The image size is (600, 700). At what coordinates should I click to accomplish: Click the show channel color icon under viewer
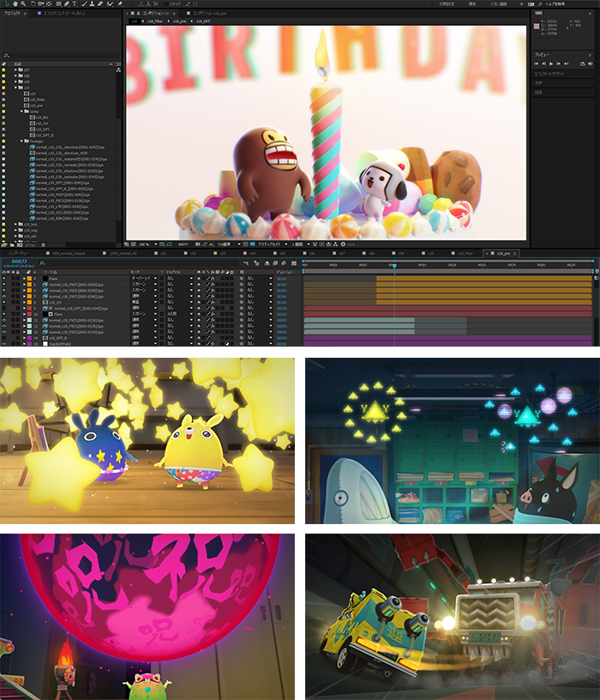(211, 244)
